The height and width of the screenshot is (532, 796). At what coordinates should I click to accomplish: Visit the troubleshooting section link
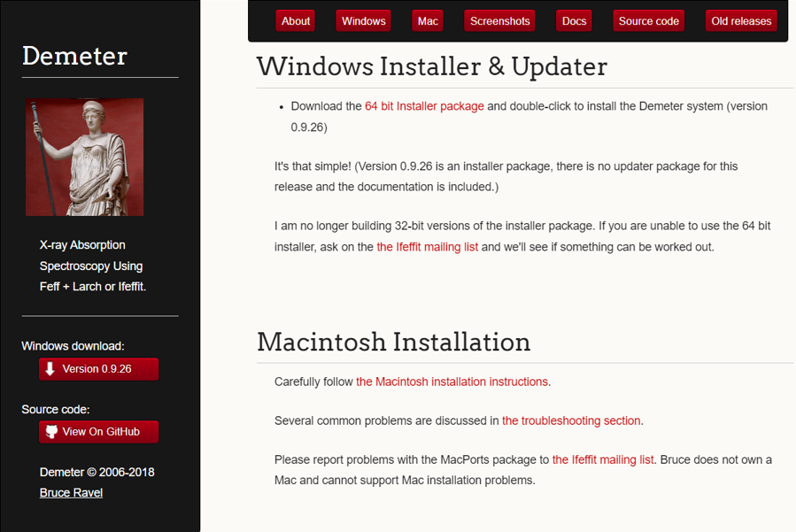[x=571, y=420]
